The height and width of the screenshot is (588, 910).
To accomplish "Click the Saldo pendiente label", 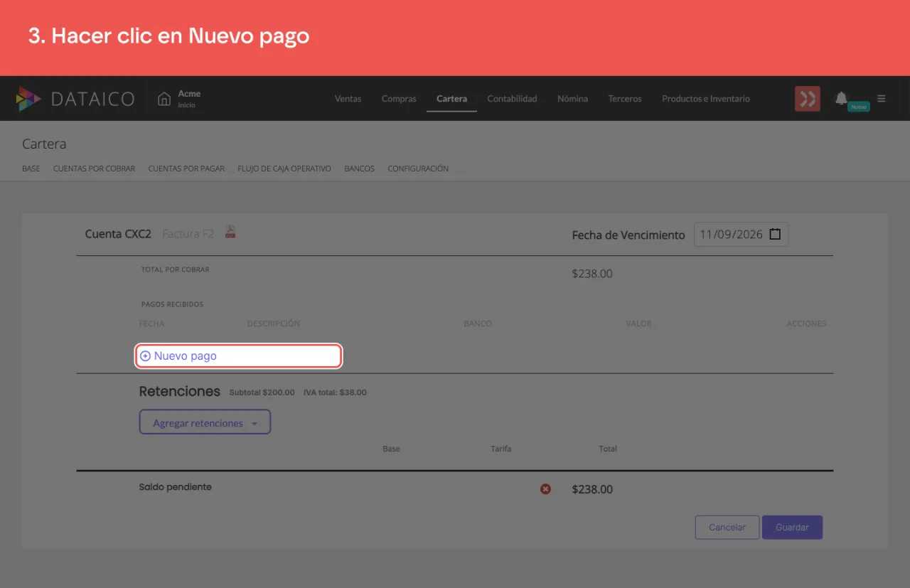I will pos(176,488).
